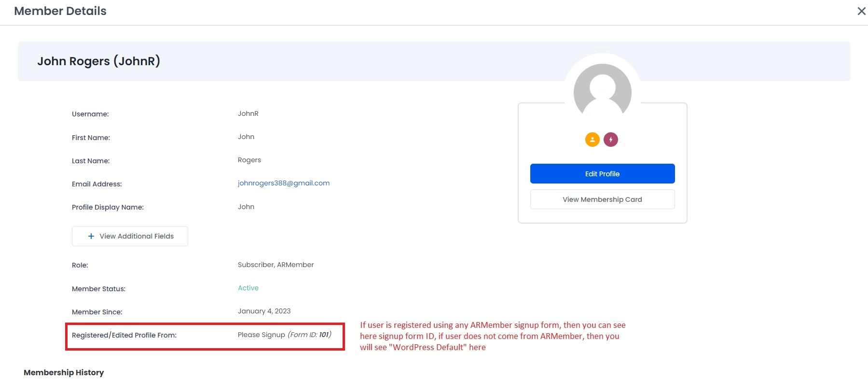Click the Edit Profile button
This screenshot has height=381, width=868.
[x=603, y=174]
